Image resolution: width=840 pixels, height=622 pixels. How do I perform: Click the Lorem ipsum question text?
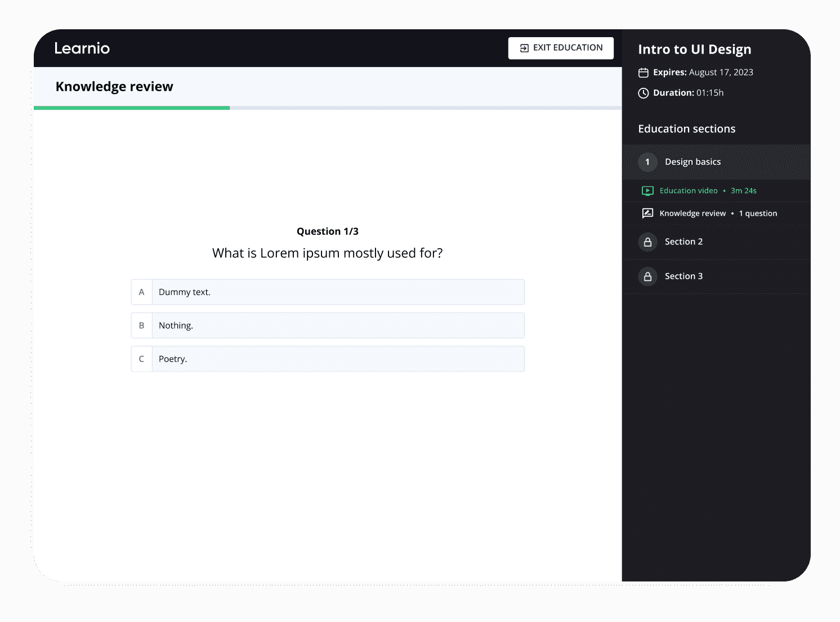(x=328, y=253)
